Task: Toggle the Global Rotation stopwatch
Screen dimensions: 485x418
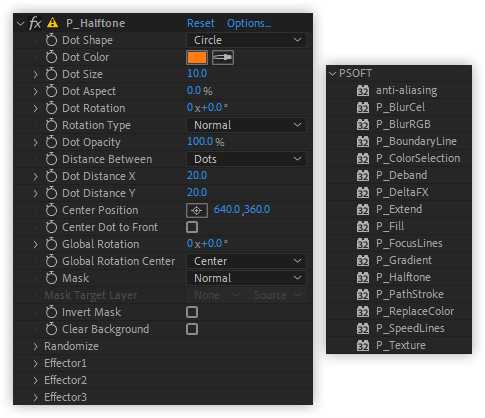Action: [x=51, y=244]
